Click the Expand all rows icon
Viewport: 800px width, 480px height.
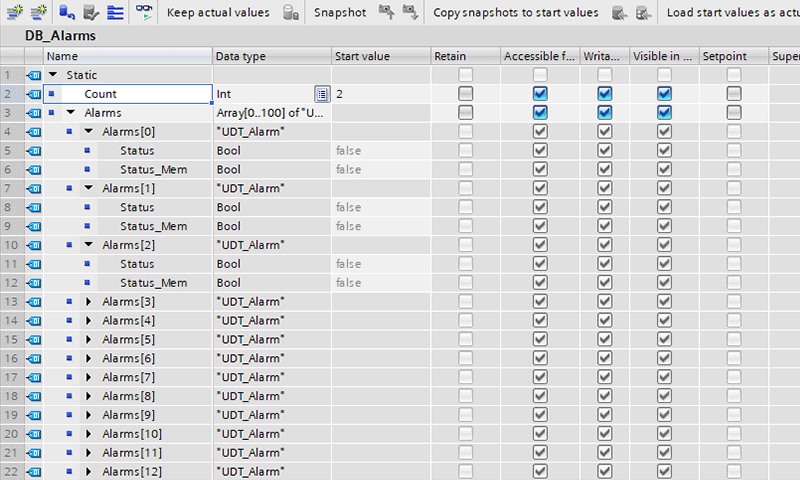[115, 12]
